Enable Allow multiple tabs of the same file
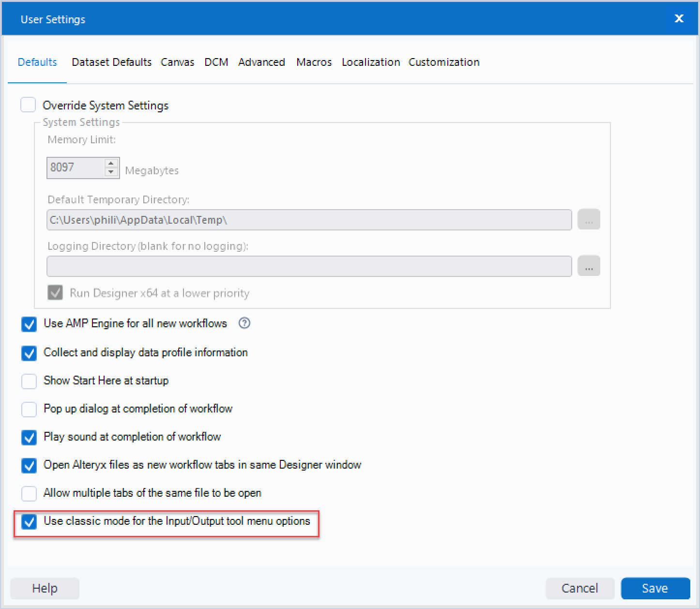The image size is (700, 609). (29, 493)
